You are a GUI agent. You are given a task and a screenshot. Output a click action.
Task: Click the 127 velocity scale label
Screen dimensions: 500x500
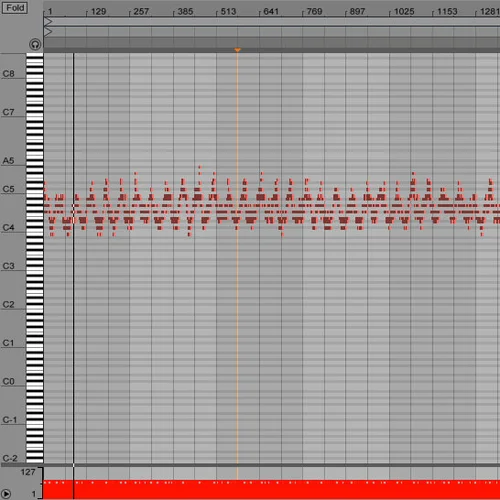(28, 472)
